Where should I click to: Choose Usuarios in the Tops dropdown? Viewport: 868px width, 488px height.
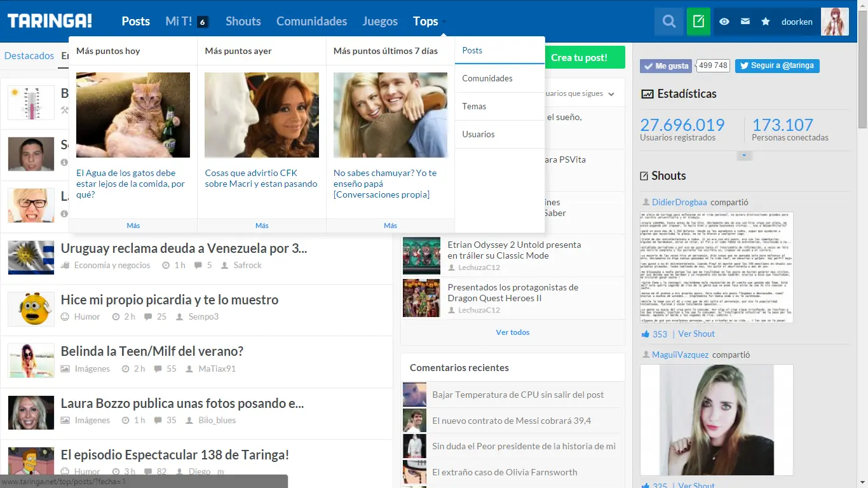pyautogui.click(x=499, y=134)
